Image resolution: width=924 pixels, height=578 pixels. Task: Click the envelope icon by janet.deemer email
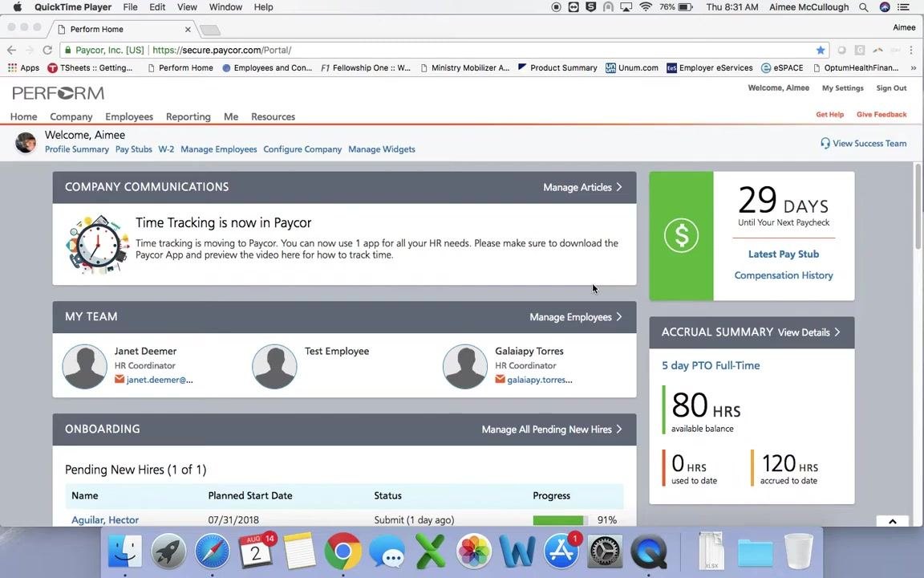[x=120, y=379]
